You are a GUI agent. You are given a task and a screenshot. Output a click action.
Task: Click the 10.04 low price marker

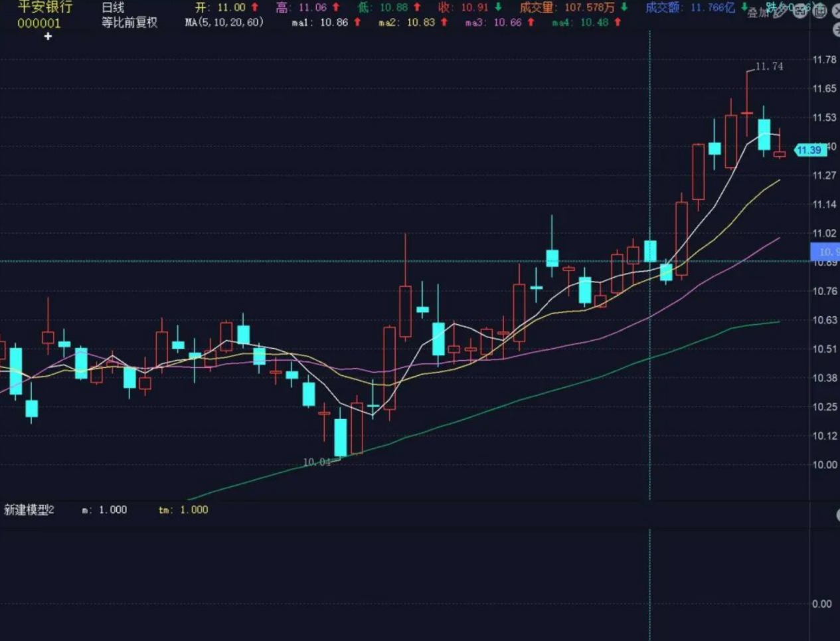coord(316,462)
